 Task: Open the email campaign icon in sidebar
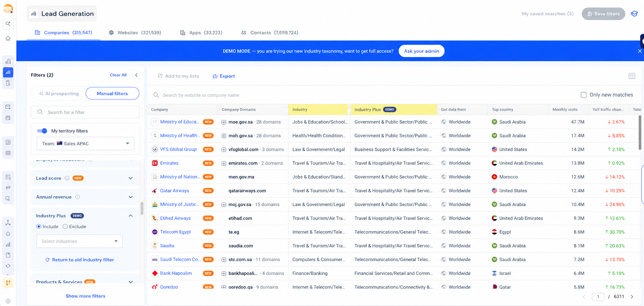coord(8,107)
